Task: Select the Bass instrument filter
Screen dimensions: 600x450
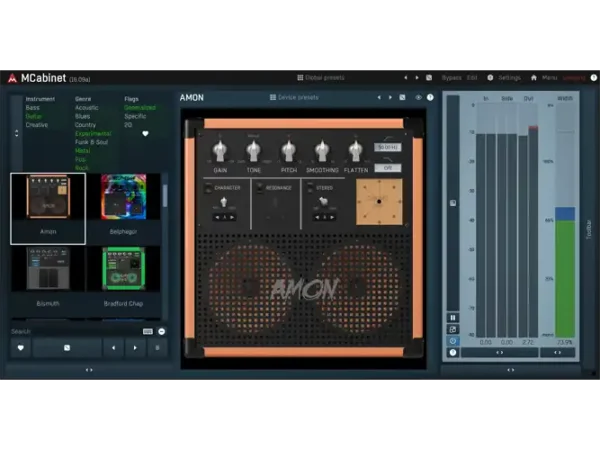Action: click(x=33, y=108)
